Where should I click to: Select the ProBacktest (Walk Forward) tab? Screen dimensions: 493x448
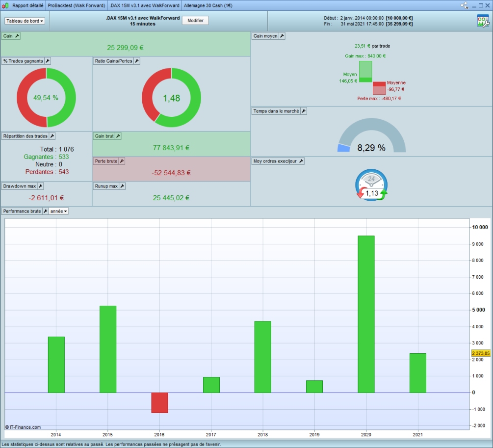(77, 5)
